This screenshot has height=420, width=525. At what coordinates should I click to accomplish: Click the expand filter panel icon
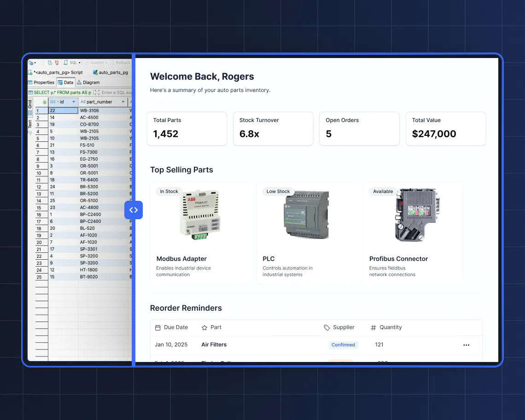click(x=97, y=93)
